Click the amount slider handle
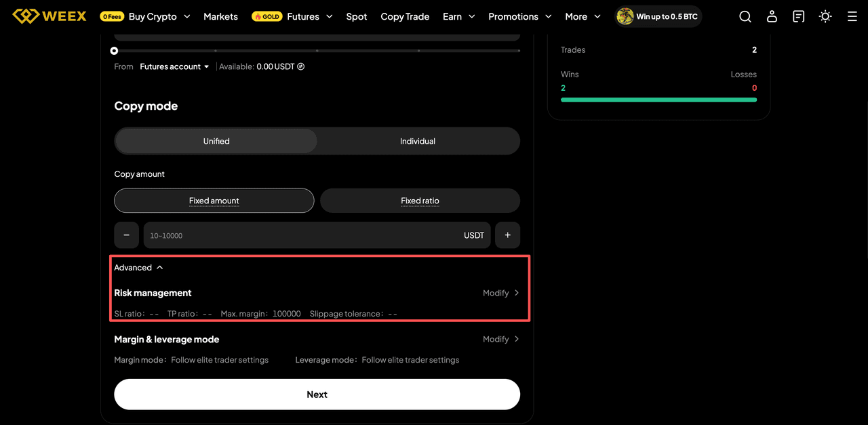 coord(114,51)
